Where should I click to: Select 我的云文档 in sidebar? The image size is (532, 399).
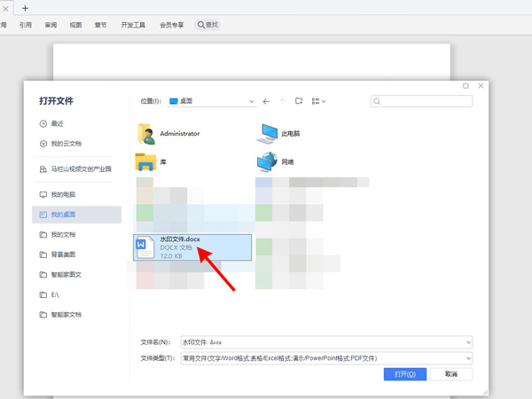pos(67,144)
